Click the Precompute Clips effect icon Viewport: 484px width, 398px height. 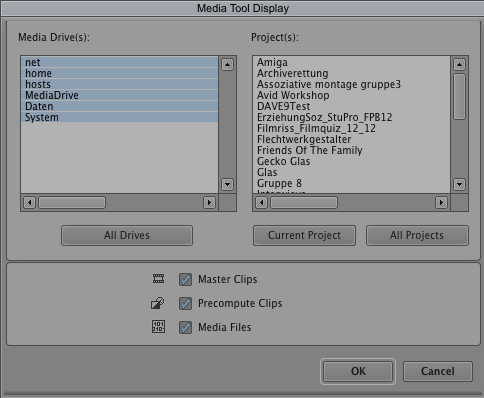(158, 303)
